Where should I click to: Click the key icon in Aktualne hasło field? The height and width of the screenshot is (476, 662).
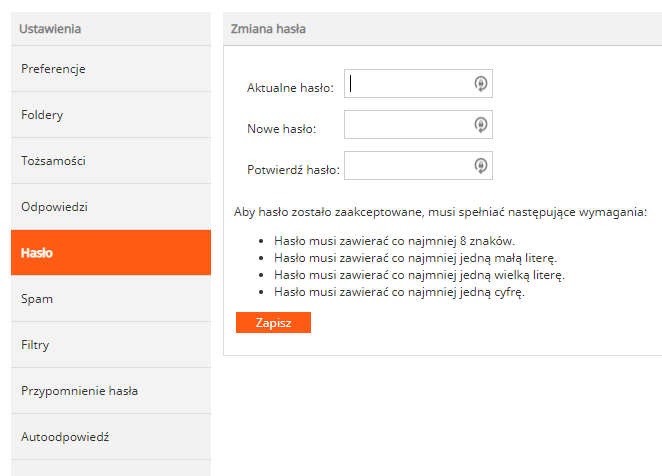[480, 84]
